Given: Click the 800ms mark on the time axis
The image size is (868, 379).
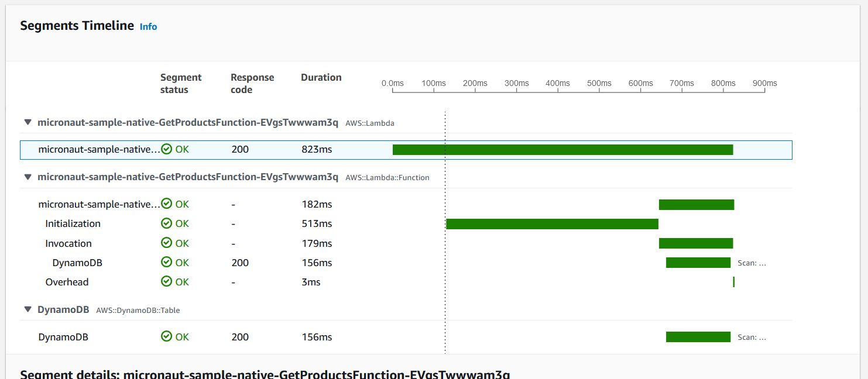Looking at the screenshot, I should coord(723,83).
